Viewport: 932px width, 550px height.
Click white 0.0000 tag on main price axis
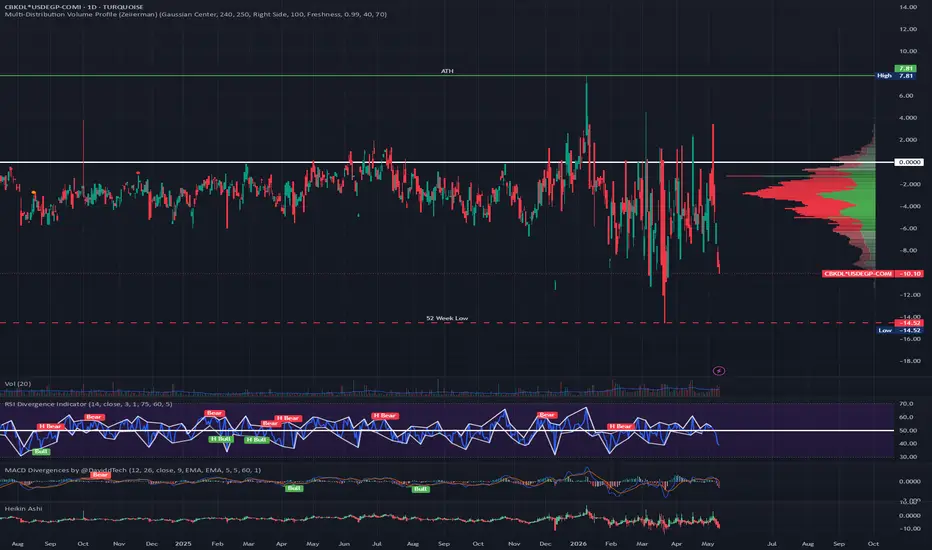[909, 162]
